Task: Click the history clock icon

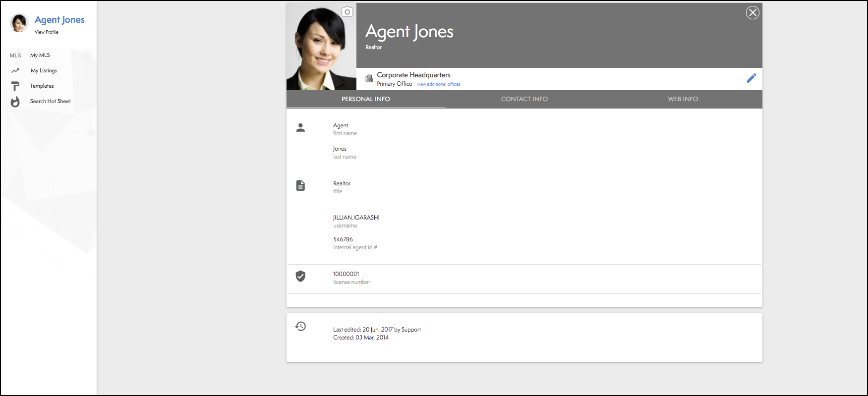Action: 300,326
